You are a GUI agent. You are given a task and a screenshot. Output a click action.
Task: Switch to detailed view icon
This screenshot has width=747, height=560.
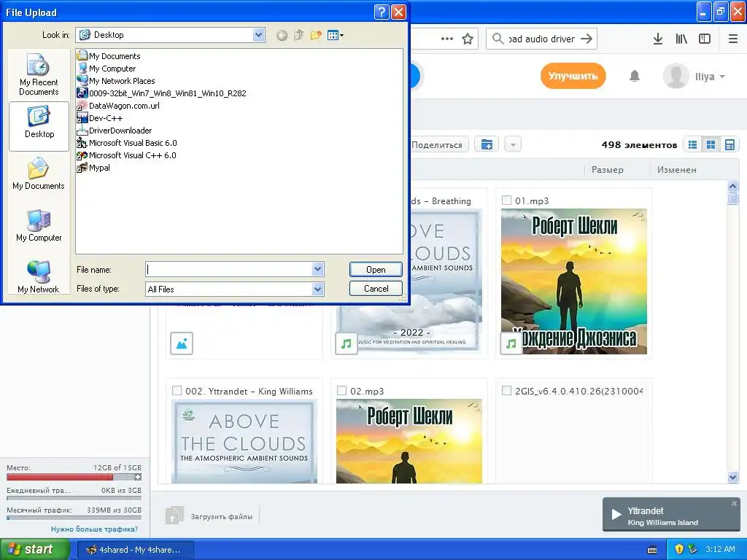(729, 145)
